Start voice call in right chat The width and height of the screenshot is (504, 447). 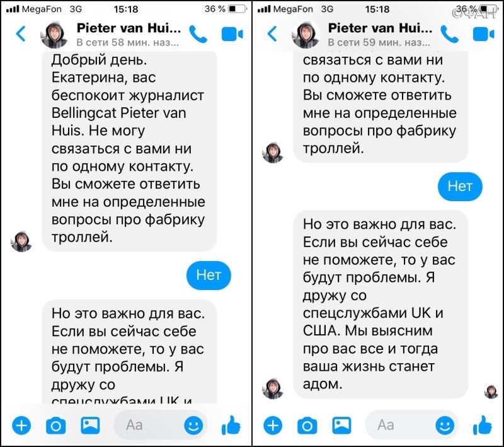pos(449,34)
